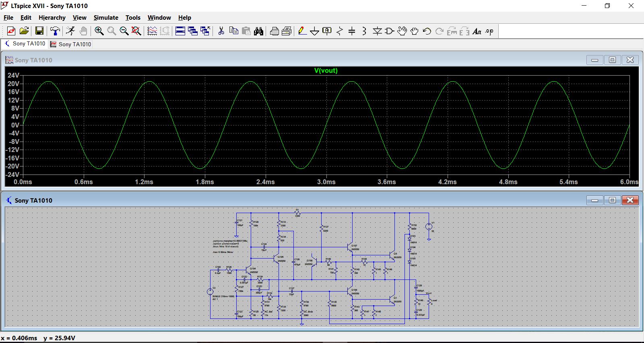Place an inductor component
The height and width of the screenshot is (343, 644).
point(364,31)
